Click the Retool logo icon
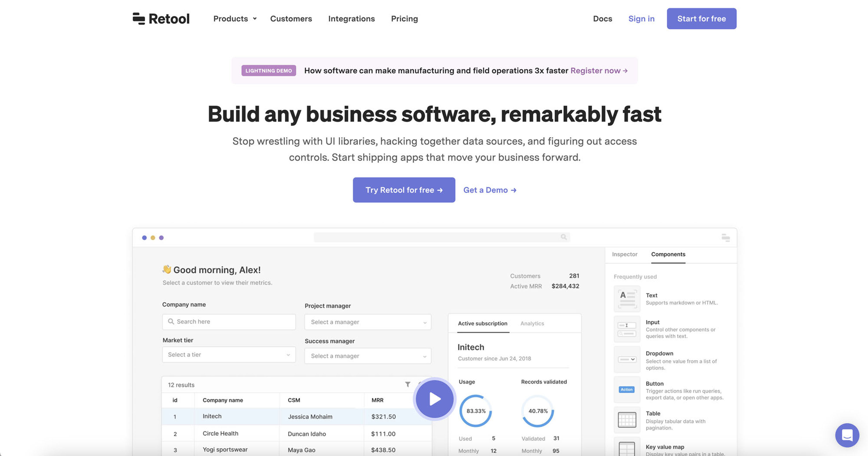Screen dimensions: 868x456 click(139, 19)
